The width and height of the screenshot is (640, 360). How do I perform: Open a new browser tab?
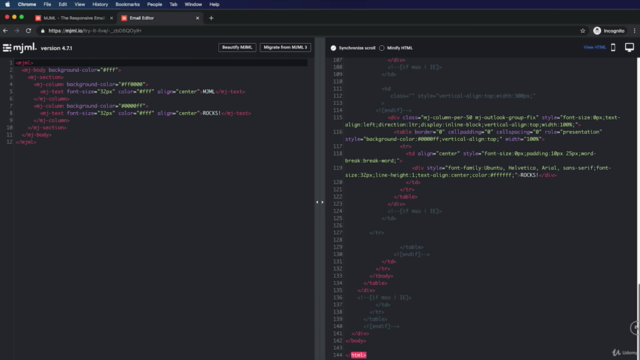pos(211,18)
